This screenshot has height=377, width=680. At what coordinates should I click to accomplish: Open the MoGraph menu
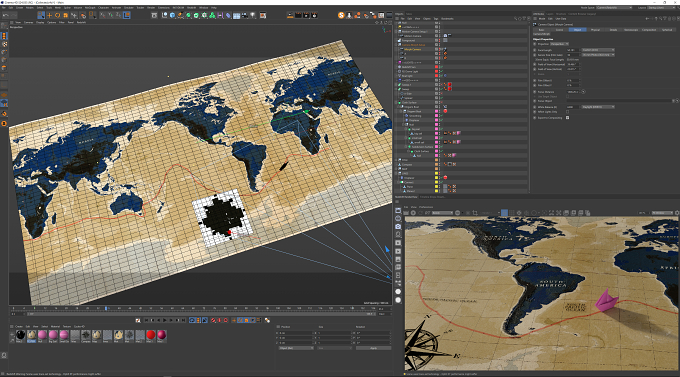(90, 7)
